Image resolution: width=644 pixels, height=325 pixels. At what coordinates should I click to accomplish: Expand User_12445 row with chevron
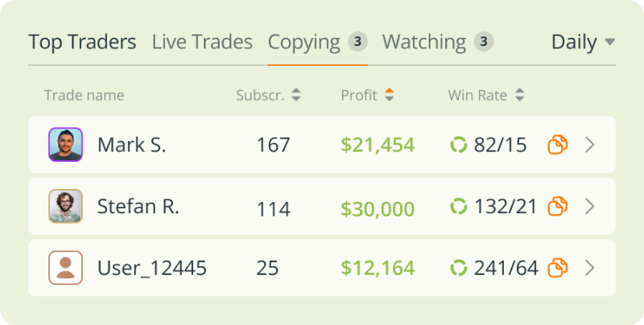click(590, 268)
